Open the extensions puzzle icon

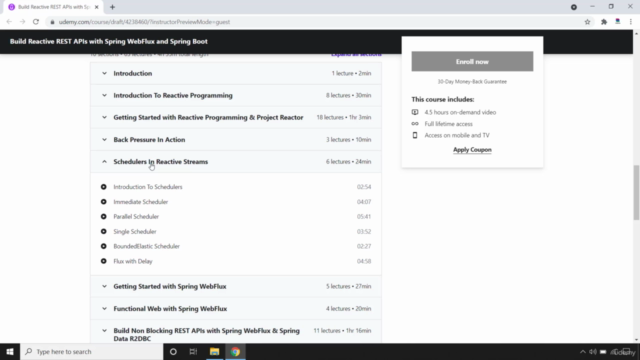coord(604,22)
